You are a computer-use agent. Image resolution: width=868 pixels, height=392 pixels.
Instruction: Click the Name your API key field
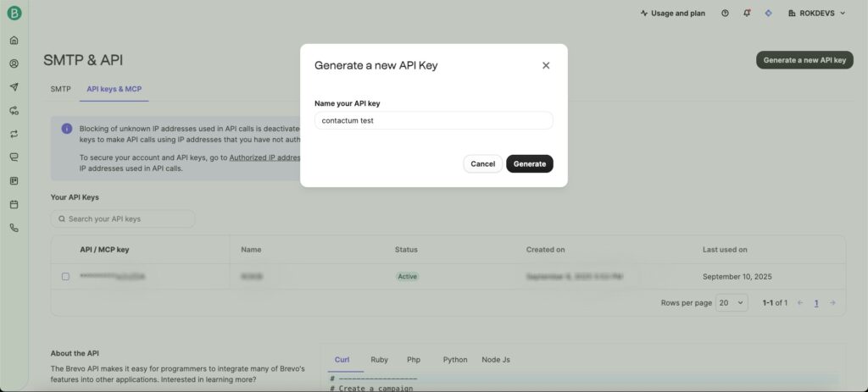[x=433, y=120]
